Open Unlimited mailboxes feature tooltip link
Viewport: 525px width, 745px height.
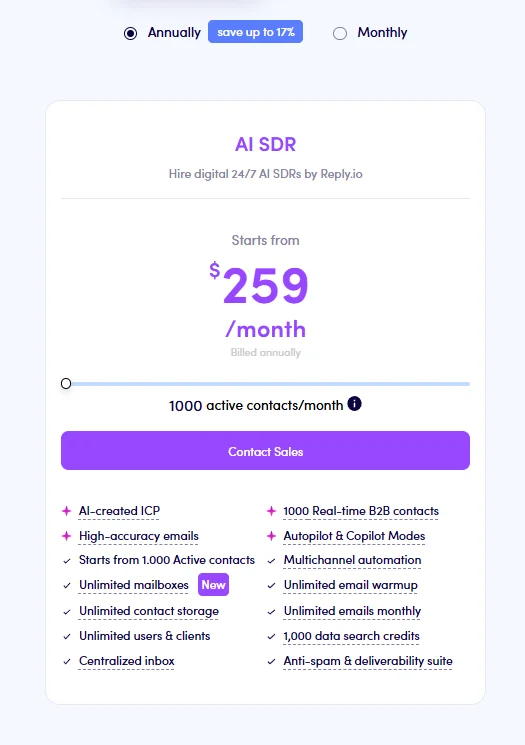click(x=134, y=585)
